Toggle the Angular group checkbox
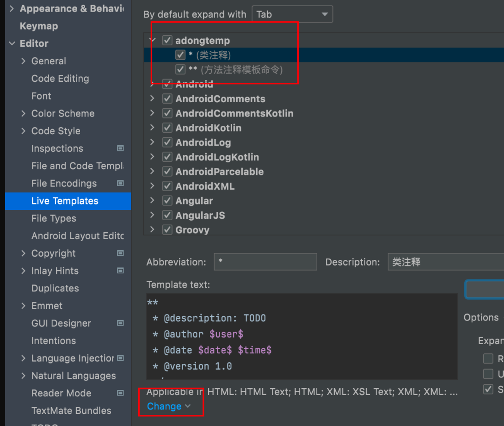 click(x=167, y=201)
